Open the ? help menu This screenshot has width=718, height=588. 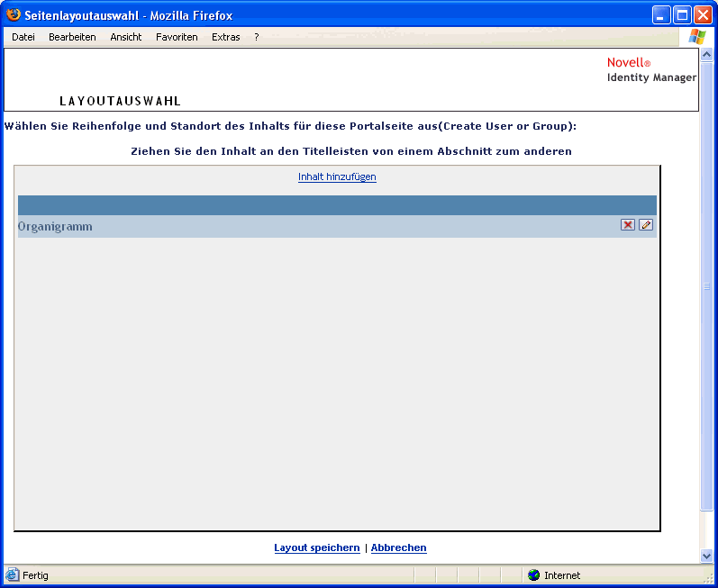pos(257,37)
